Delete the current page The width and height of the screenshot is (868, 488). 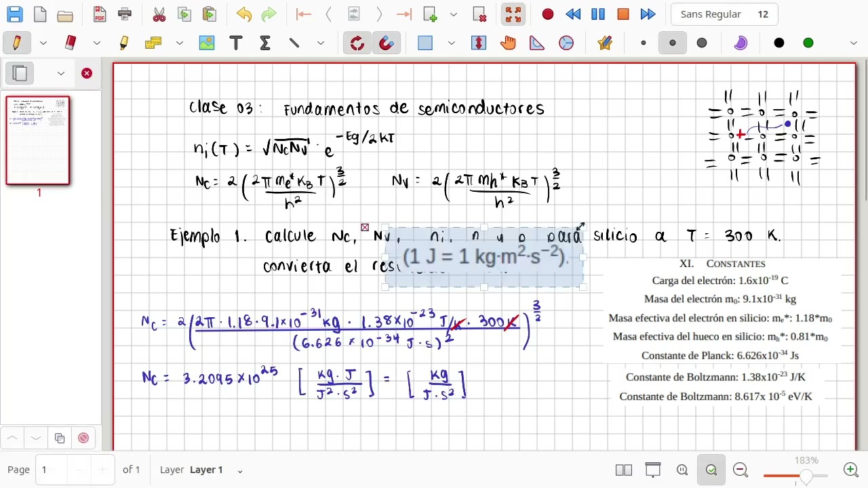click(x=479, y=14)
